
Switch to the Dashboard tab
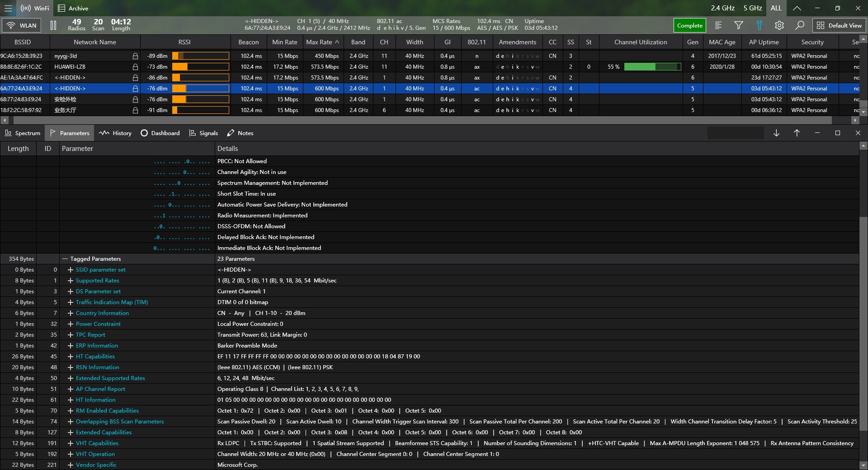[160, 133]
